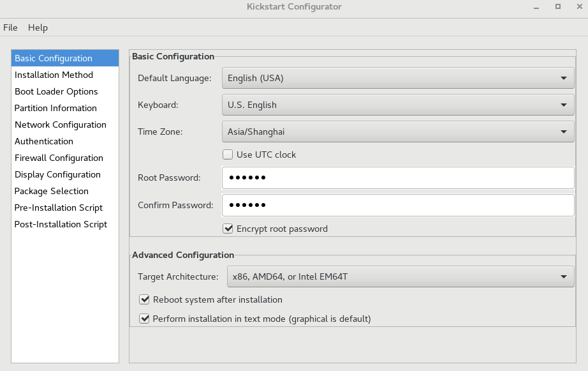The height and width of the screenshot is (371, 588).
Task: Open the Target Architecture dropdown
Action: [x=400, y=276]
